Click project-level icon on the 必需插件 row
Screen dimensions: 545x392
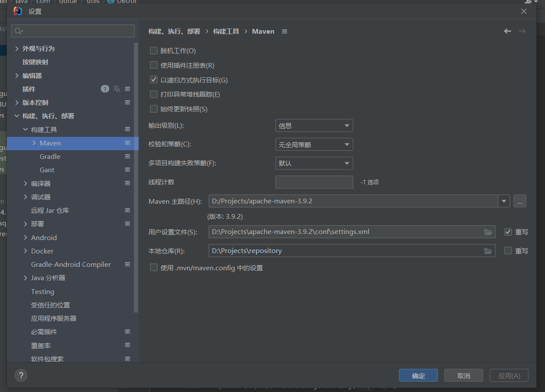click(127, 332)
